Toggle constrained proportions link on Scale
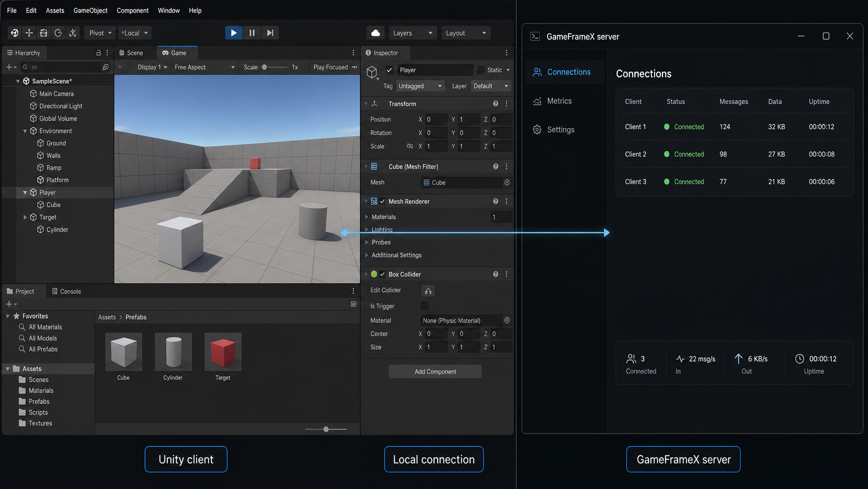Image resolution: width=868 pixels, height=489 pixels. tap(410, 147)
